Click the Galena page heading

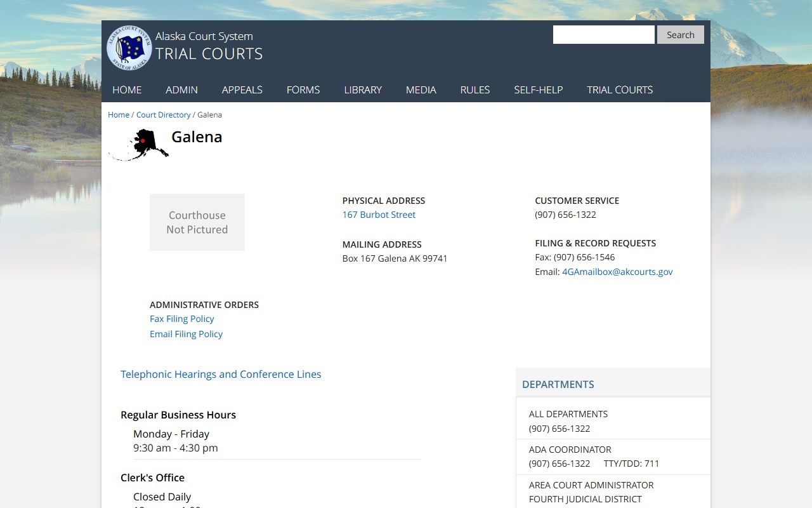coord(197,137)
